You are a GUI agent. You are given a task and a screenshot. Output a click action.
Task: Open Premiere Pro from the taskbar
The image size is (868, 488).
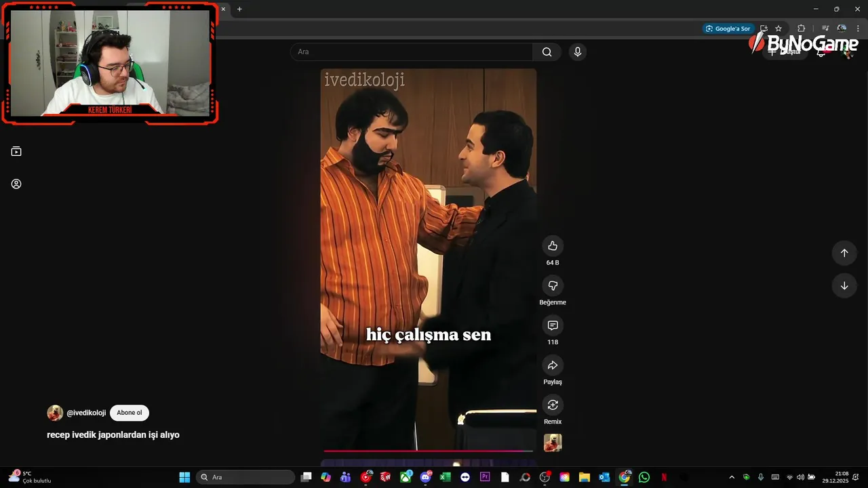pos(485,477)
